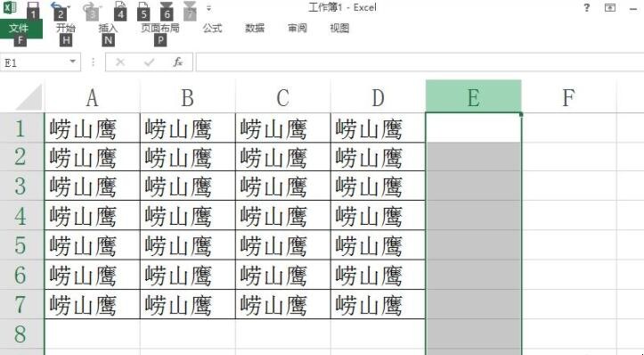This screenshot has width=644, height=355.
Task: Open Customize Quick Access Toolbar dropdown
Action: click(208, 8)
